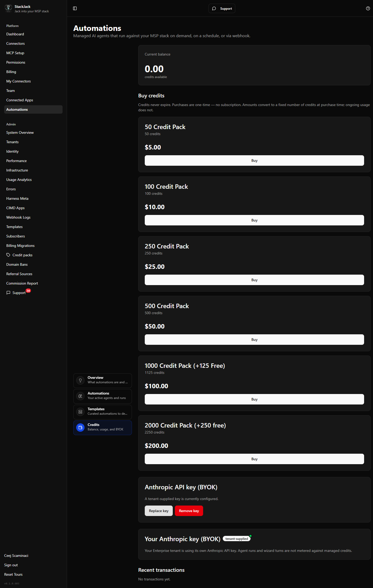Toggle the sidebar collapse icon
Image resolution: width=373 pixels, height=588 pixels.
(x=75, y=8)
